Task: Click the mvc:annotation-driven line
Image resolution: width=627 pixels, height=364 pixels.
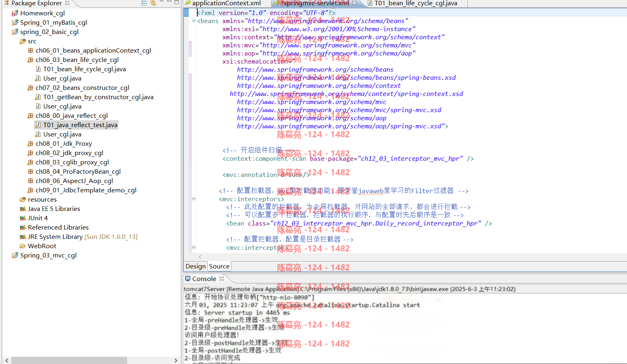Action: [x=266, y=175]
